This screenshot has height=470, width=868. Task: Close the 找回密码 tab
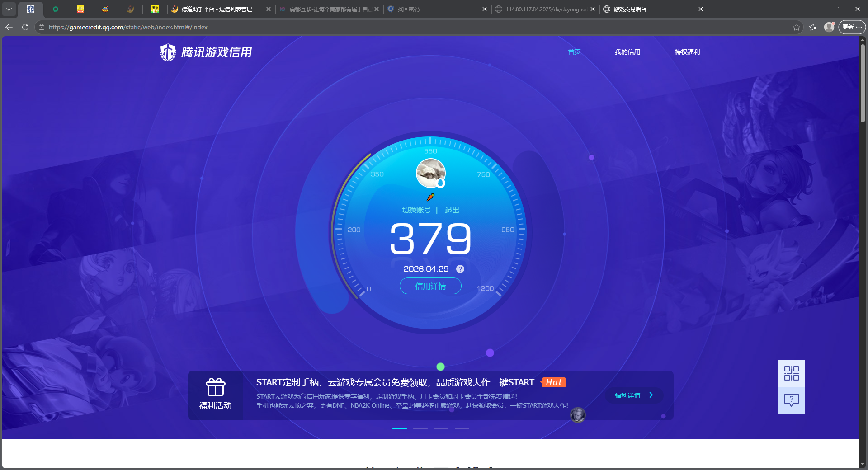[x=485, y=9]
